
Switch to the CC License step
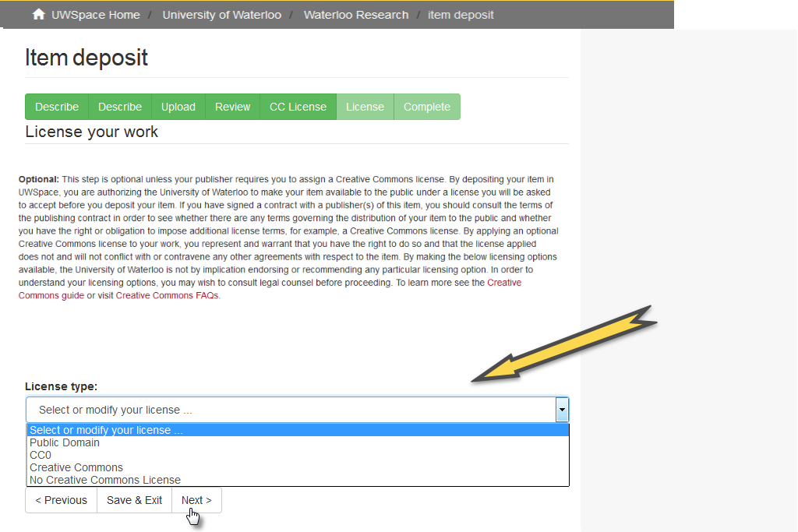point(298,106)
